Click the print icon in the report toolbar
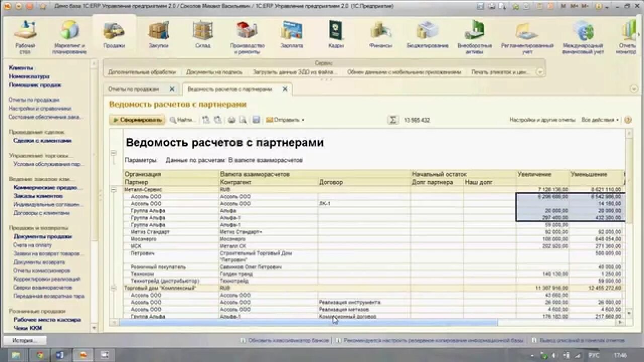This screenshot has height=362, width=644. tap(232, 120)
